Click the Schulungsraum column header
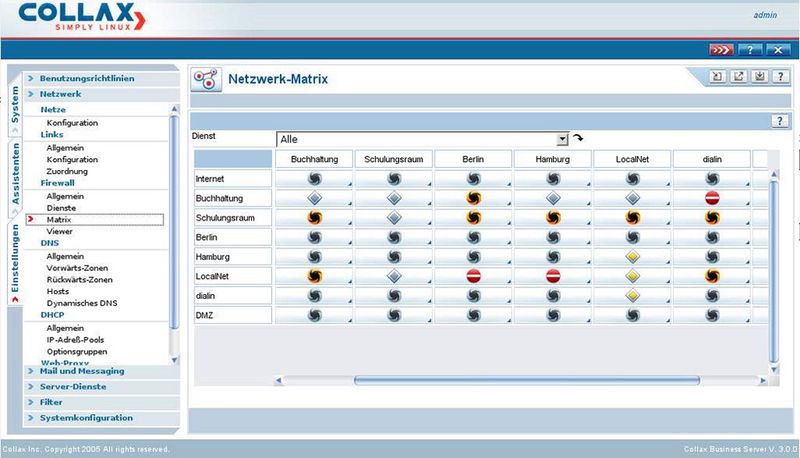This screenshot has height=458, width=800. (394, 159)
